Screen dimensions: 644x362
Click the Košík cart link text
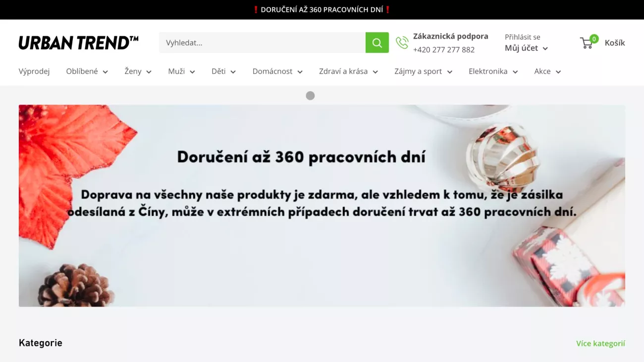click(615, 43)
